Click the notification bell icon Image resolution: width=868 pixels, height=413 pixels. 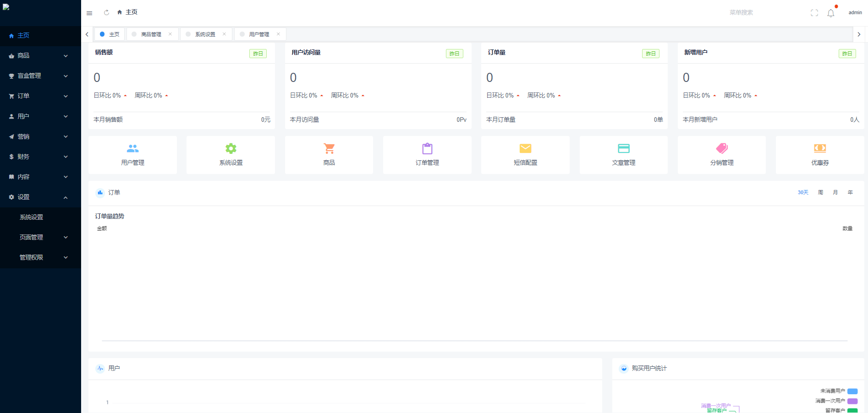coord(830,13)
